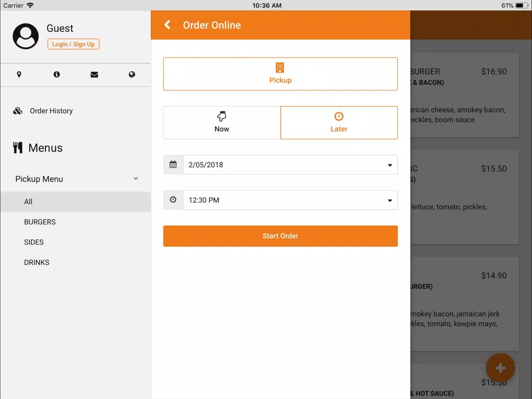
Task: Open the time dropdown showing 12:30 PM
Action: pyautogui.click(x=290, y=200)
